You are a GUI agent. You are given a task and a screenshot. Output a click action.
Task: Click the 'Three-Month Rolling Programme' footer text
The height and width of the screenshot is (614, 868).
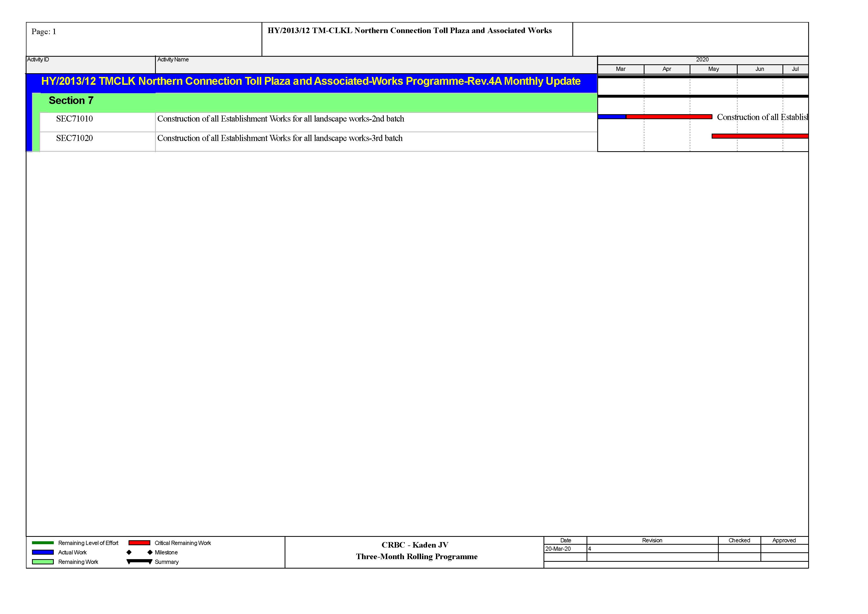(x=417, y=557)
